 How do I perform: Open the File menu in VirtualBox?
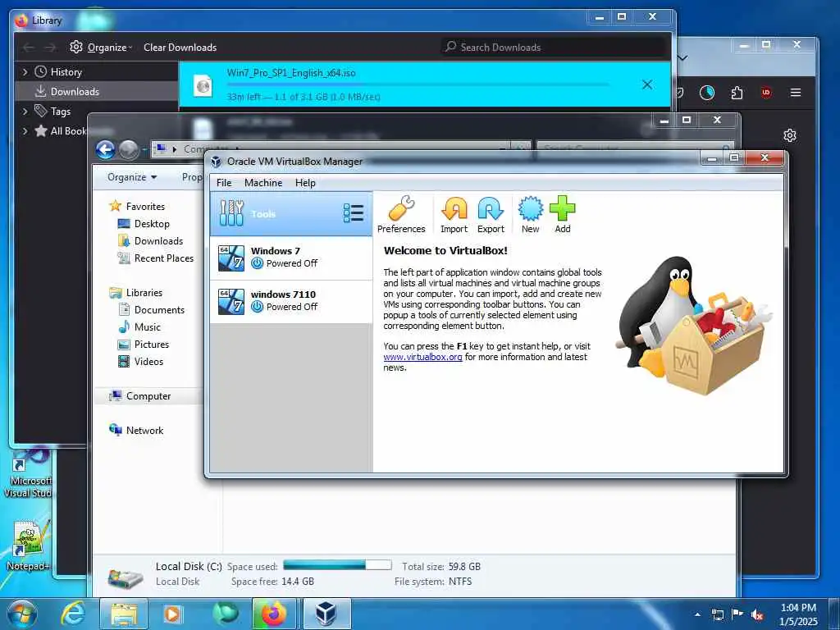224,183
